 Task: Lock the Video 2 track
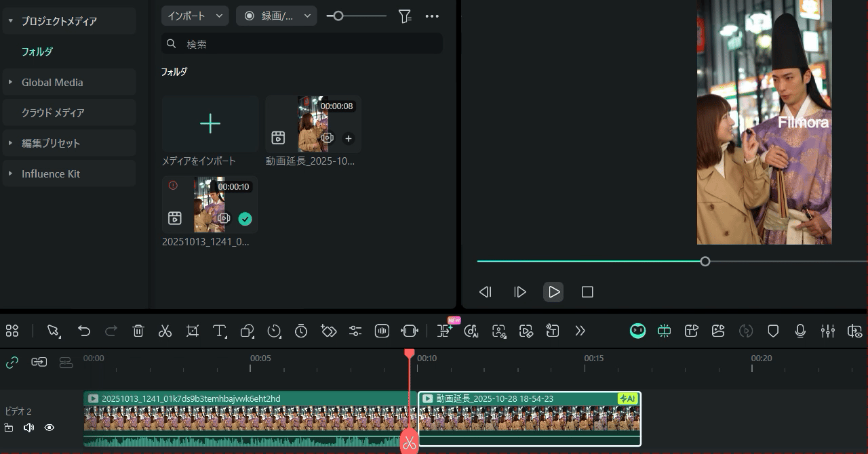pyautogui.click(x=9, y=428)
